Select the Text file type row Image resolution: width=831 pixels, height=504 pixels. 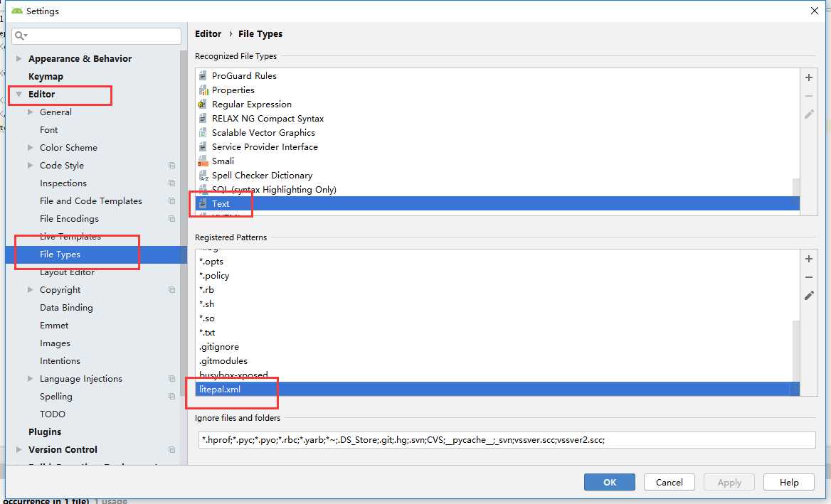497,203
